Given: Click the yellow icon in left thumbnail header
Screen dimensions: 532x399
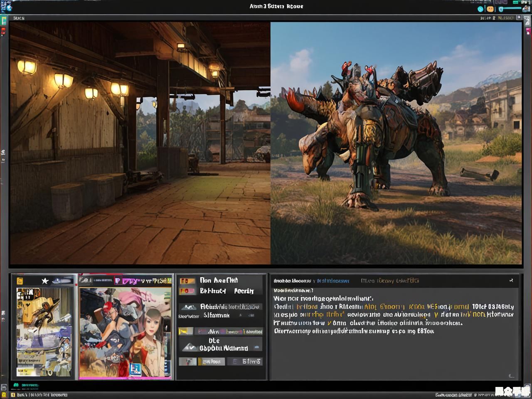Looking at the screenshot, I should click(x=20, y=281).
